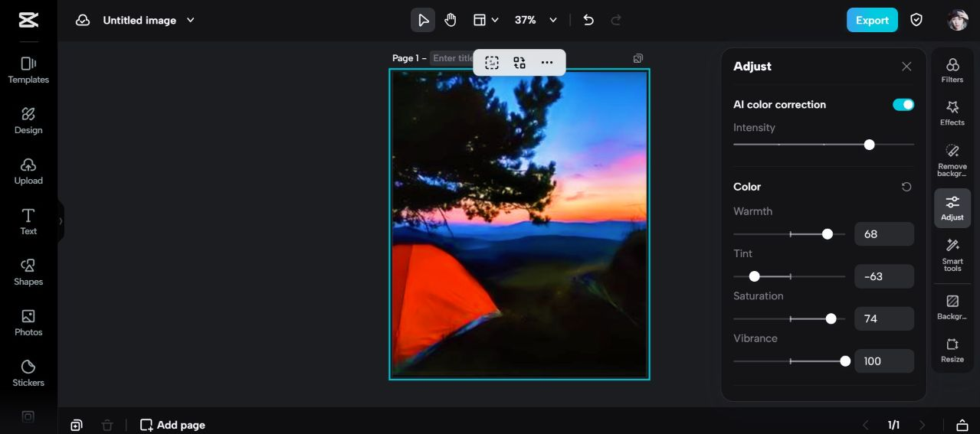Open the user profile avatar
The width and height of the screenshot is (980, 434).
[958, 21]
